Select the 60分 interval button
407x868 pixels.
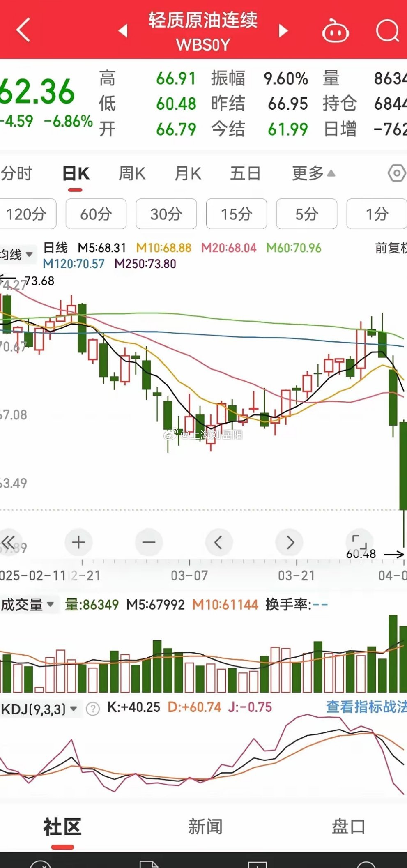[96, 214]
